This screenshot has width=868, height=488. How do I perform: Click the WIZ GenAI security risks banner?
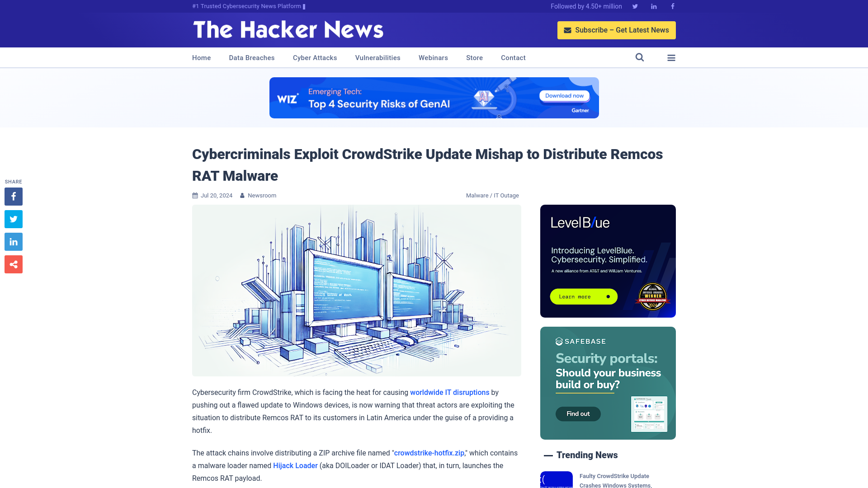point(434,98)
